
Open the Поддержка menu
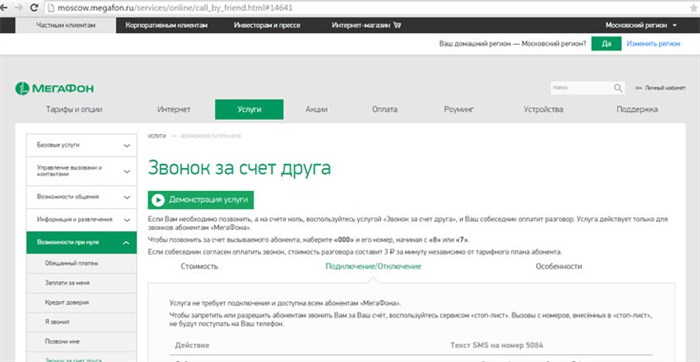(x=637, y=109)
